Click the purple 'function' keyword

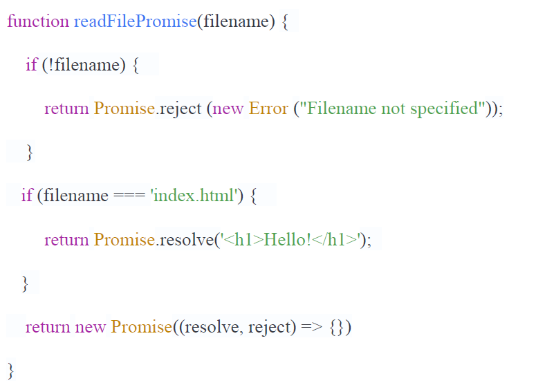point(38,21)
